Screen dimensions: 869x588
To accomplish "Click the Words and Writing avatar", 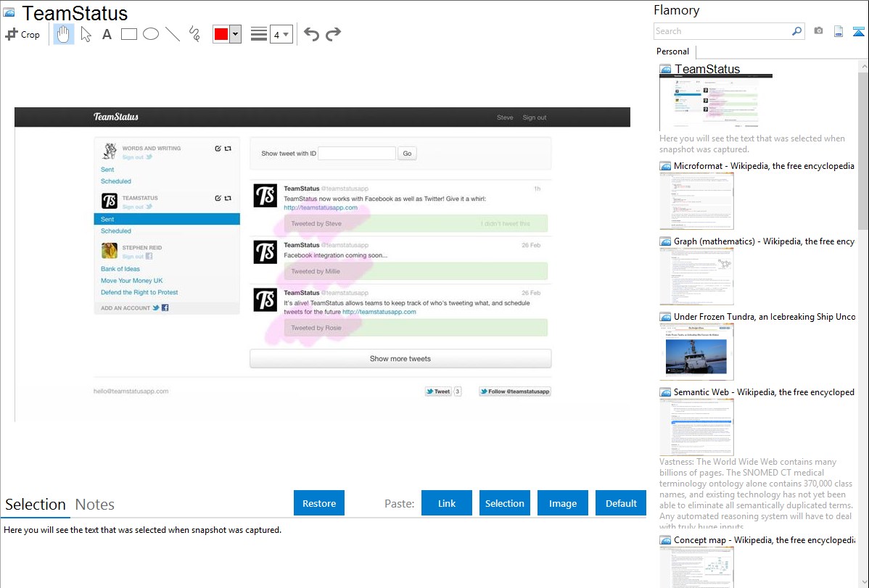I will tap(110, 151).
